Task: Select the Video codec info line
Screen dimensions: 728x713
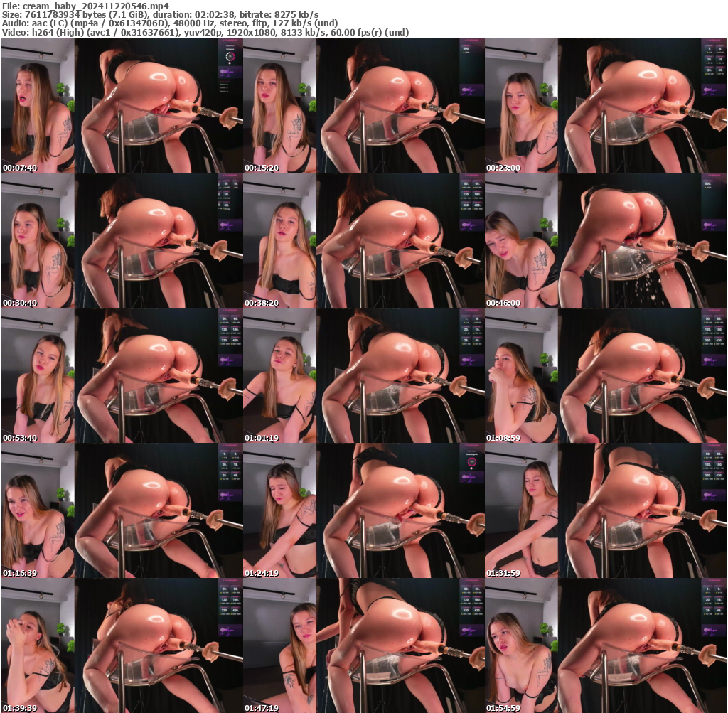Action: [205, 33]
